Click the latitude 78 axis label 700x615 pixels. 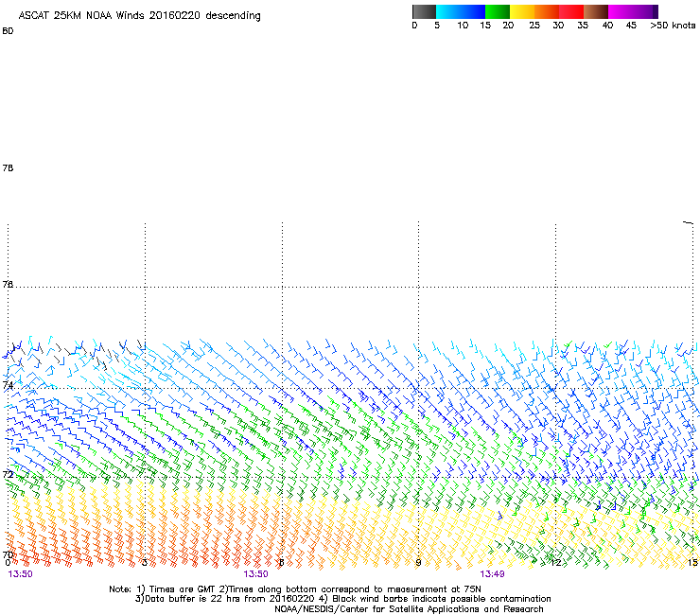tap(8, 167)
